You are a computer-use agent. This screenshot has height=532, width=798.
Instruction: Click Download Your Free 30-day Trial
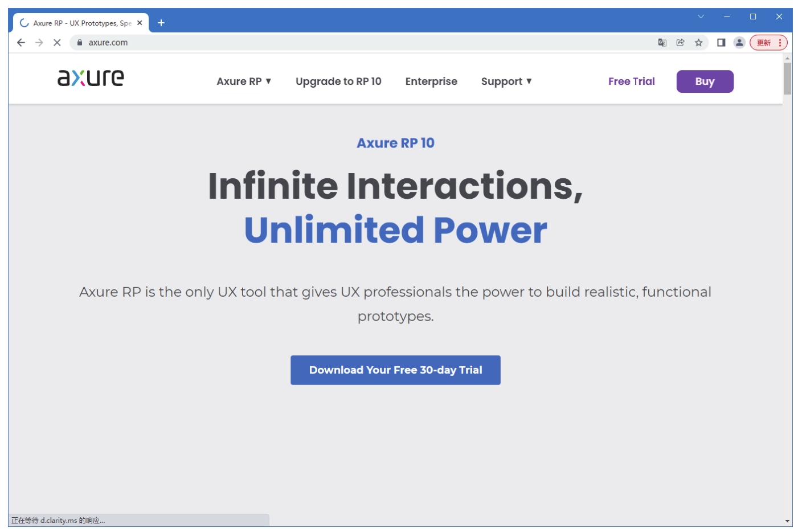(x=395, y=370)
